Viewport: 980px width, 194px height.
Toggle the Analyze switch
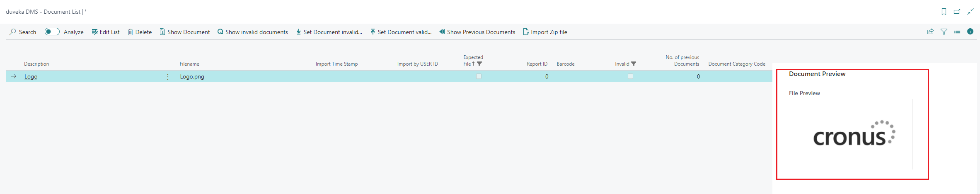click(x=52, y=32)
